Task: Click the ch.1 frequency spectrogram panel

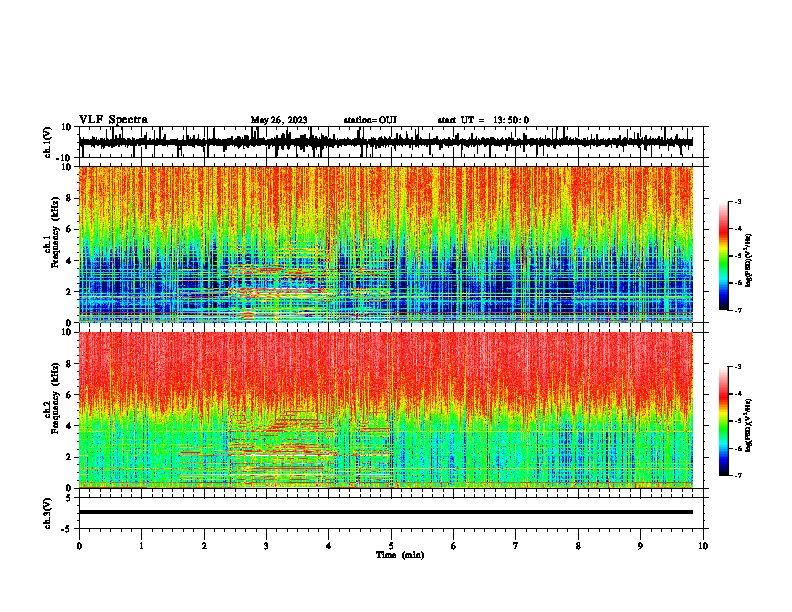Action: (x=386, y=244)
